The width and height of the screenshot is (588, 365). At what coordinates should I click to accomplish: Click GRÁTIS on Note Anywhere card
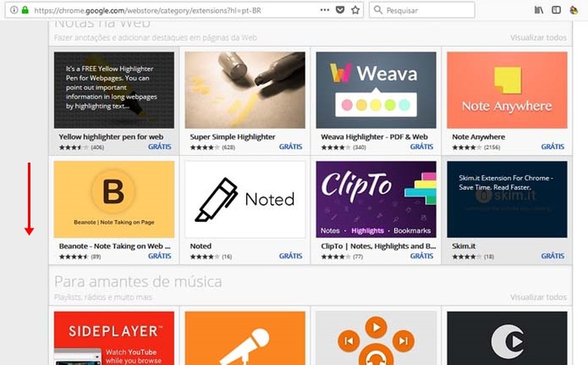(553, 147)
